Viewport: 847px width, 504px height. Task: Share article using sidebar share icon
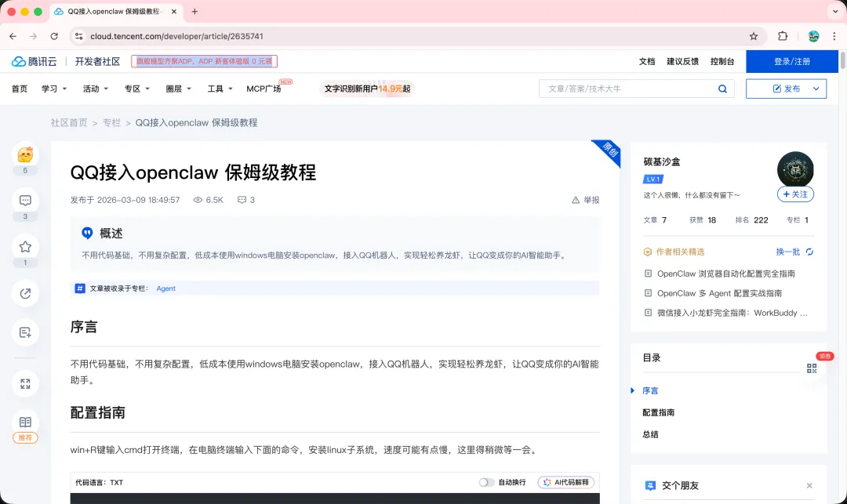(x=25, y=294)
